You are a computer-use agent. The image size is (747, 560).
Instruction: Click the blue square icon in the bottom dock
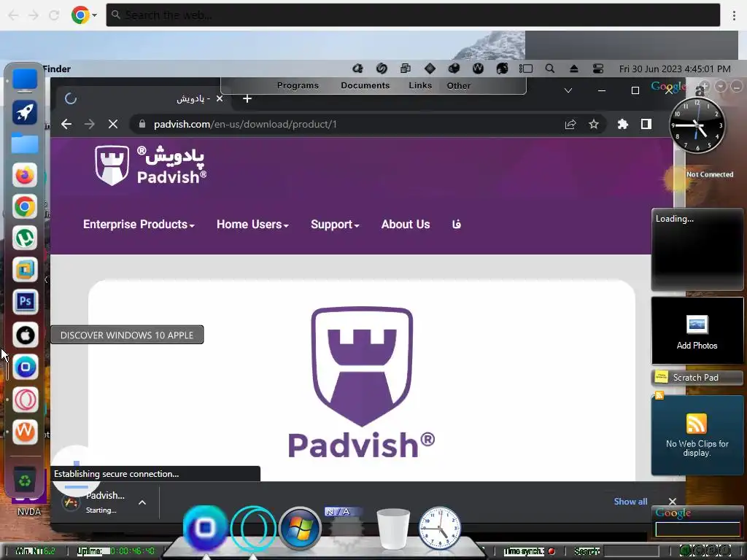click(205, 528)
